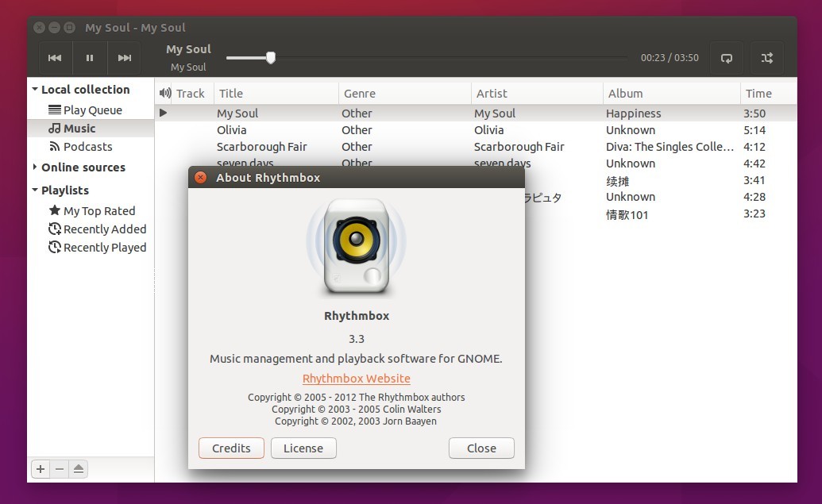The width and height of the screenshot is (822, 504).
Task: Click the Podcasts feed icon
Action: (x=55, y=147)
